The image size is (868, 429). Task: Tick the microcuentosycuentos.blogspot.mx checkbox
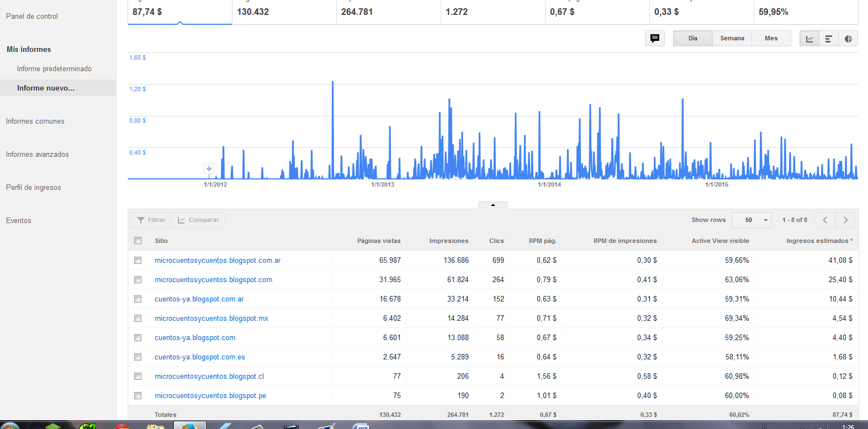pos(138,318)
